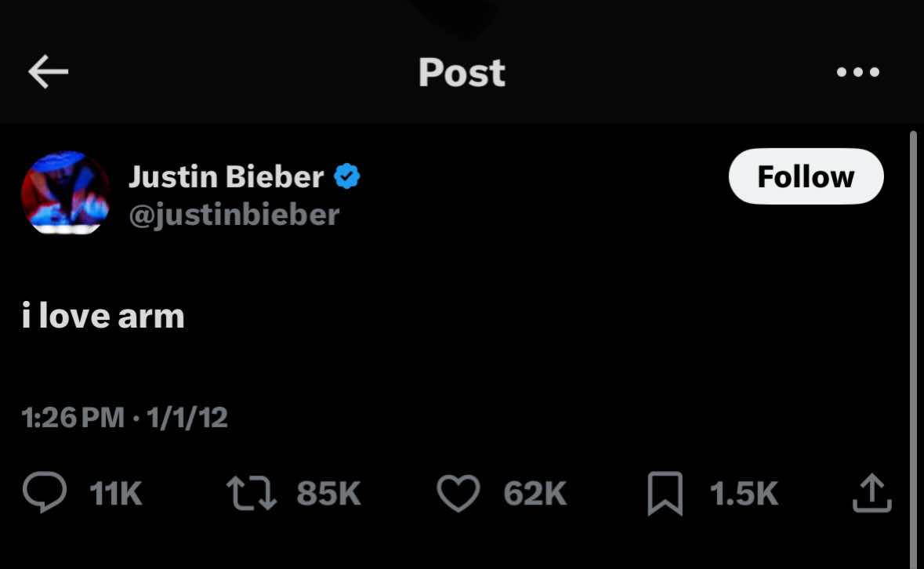The width and height of the screenshot is (924, 569).
Task: Click the blue verified badge
Action: click(x=347, y=177)
